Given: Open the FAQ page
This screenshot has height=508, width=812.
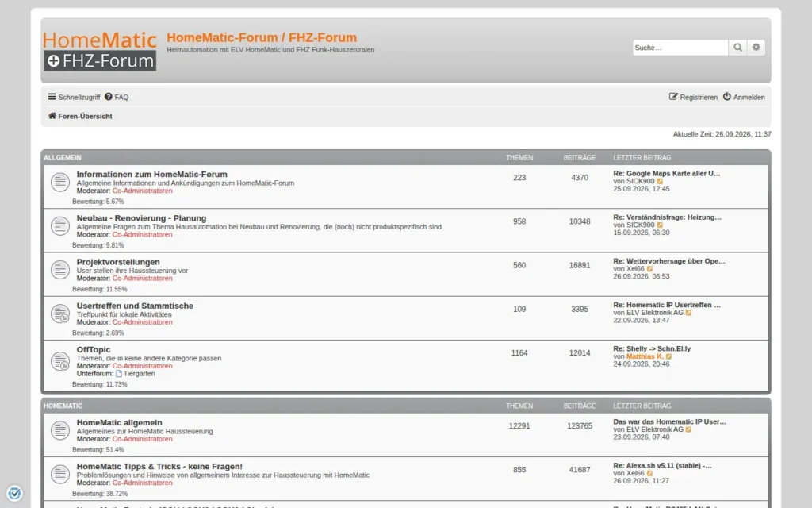Looking at the screenshot, I should tap(117, 97).
